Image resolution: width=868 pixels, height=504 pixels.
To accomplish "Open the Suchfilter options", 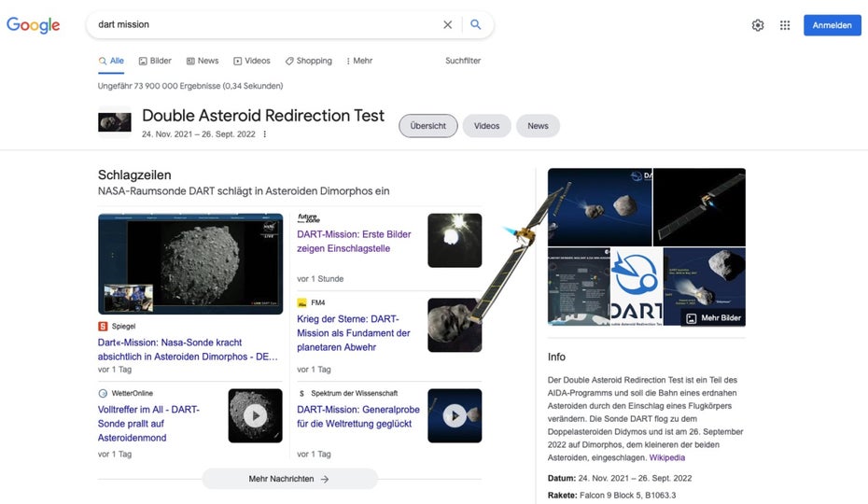I will tap(463, 61).
